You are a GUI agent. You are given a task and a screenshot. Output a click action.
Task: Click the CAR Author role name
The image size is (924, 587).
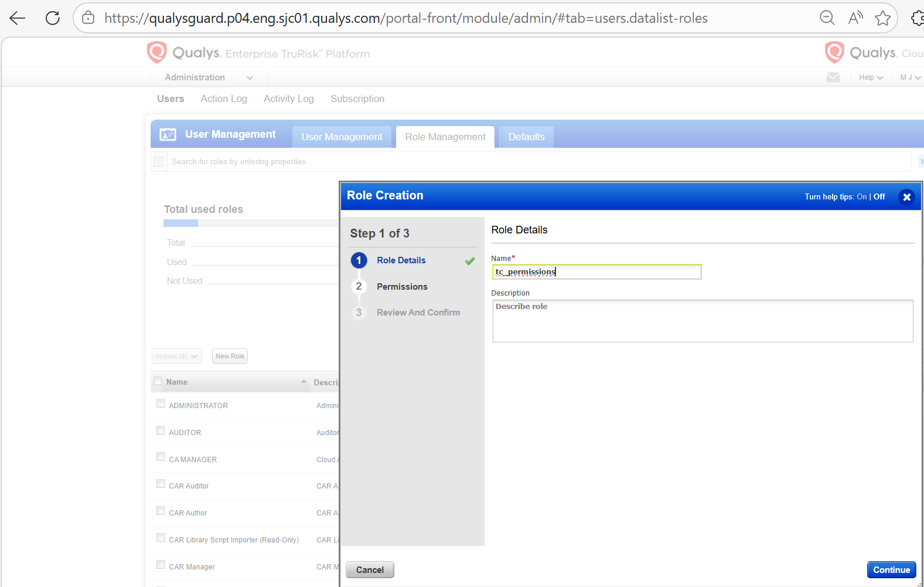tap(188, 513)
